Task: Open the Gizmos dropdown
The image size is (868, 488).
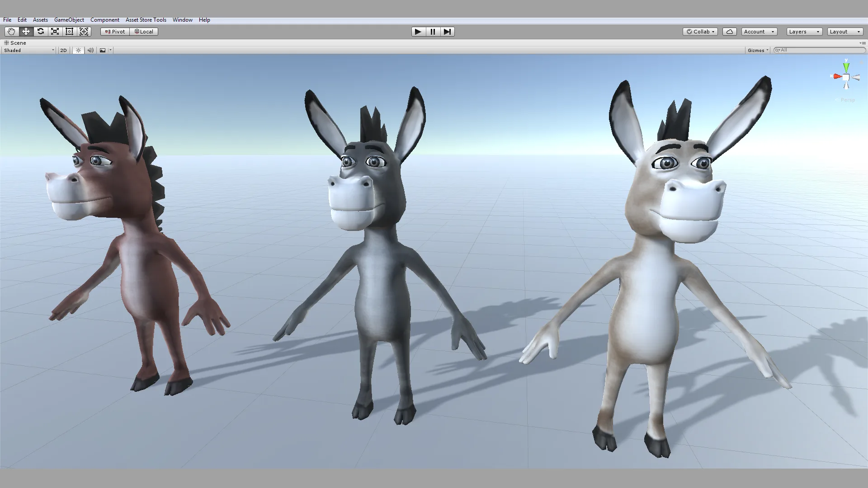Action: coord(758,50)
